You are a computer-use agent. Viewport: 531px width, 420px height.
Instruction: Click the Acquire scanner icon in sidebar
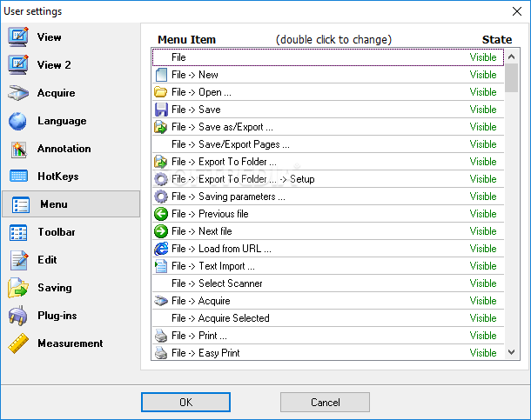coord(18,93)
